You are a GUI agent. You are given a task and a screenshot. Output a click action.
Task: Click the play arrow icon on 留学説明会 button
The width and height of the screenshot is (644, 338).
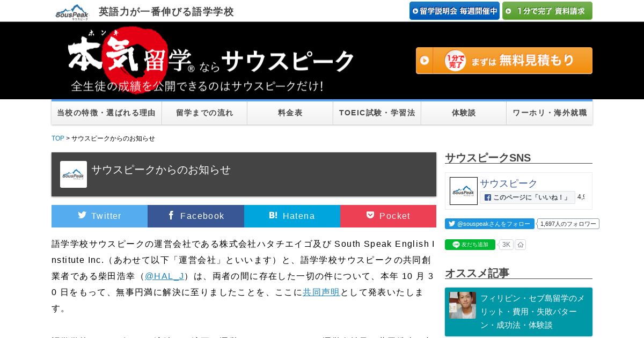[415, 11]
